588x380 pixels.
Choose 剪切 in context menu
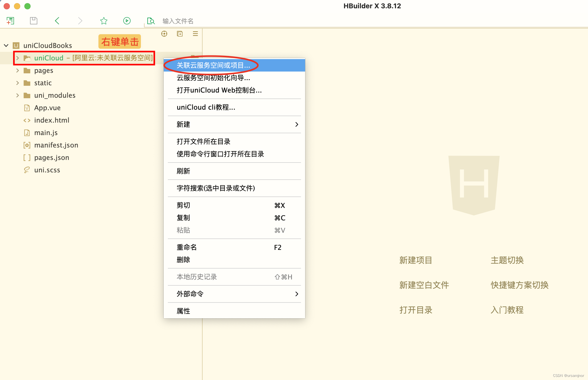pos(234,205)
